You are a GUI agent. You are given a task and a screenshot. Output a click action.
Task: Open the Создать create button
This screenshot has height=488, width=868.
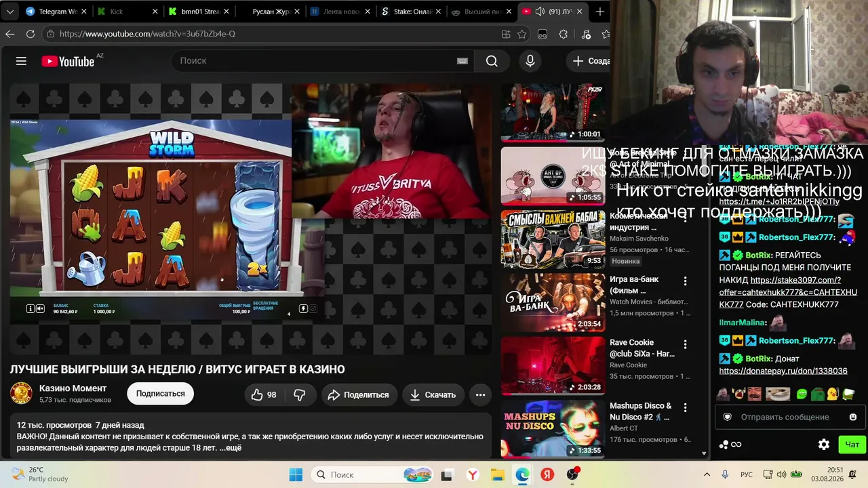point(591,61)
